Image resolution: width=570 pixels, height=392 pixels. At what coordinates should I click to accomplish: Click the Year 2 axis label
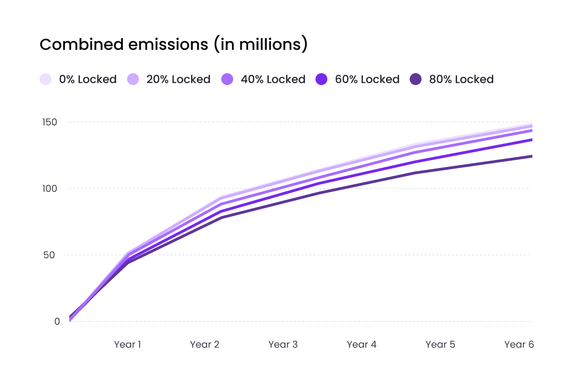205,345
